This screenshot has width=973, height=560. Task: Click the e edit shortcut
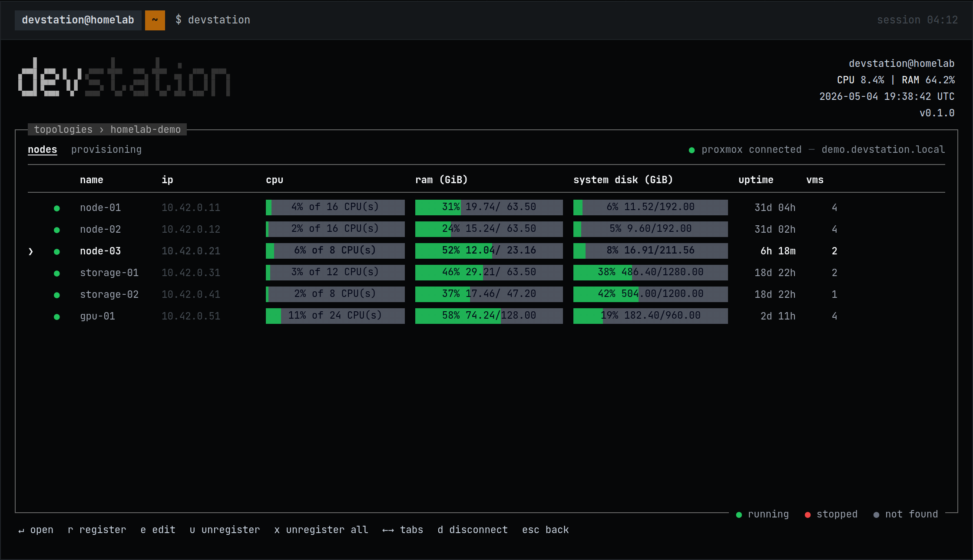(158, 530)
